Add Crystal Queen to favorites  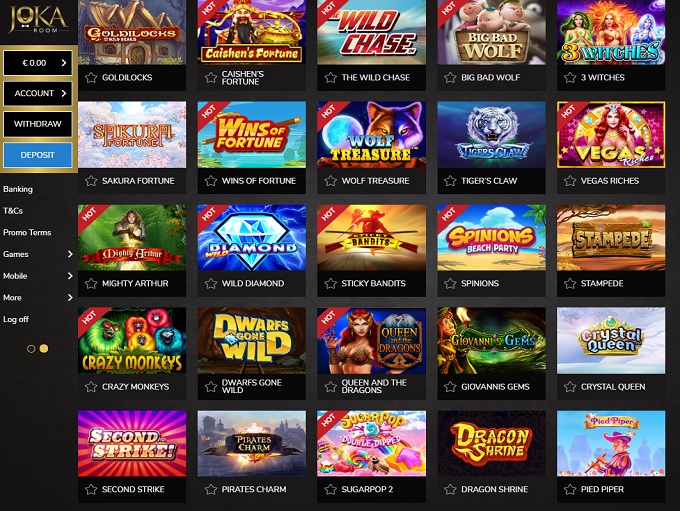570,387
